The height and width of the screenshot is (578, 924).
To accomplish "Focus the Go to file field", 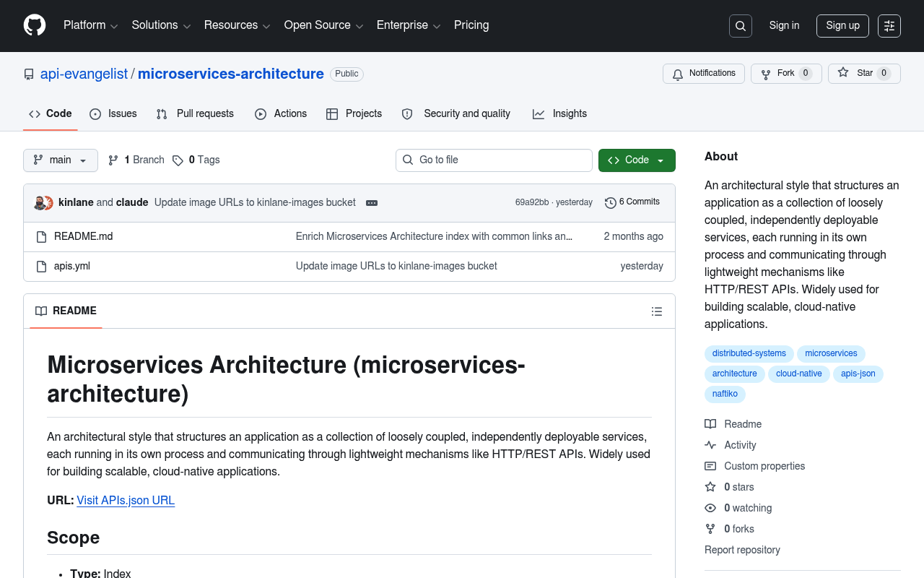I will point(494,160).
